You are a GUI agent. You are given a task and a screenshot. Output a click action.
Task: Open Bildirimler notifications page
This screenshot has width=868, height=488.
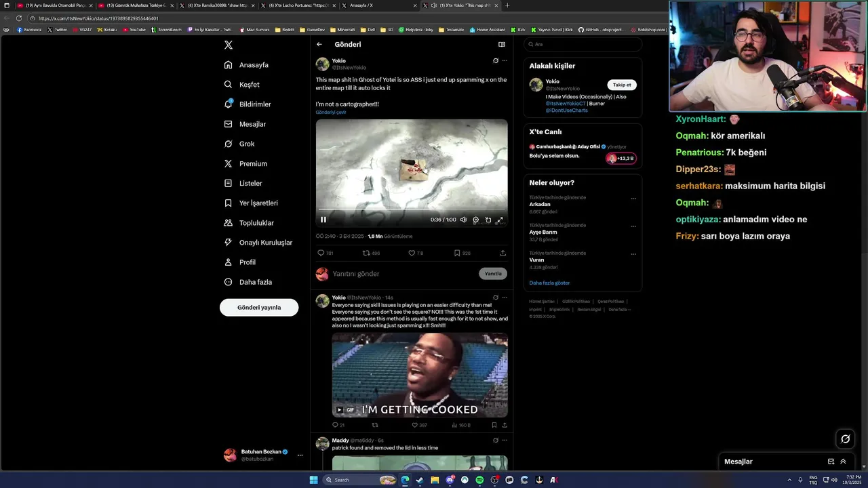[x=248, y=104]
